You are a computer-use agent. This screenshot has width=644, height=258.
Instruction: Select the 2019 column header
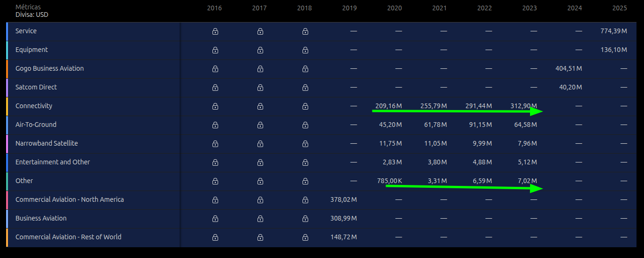coord(349,8)
